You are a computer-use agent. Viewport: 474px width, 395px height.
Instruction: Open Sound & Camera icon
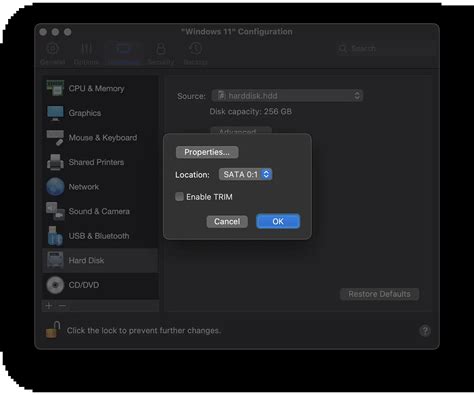tap(55, 211)
